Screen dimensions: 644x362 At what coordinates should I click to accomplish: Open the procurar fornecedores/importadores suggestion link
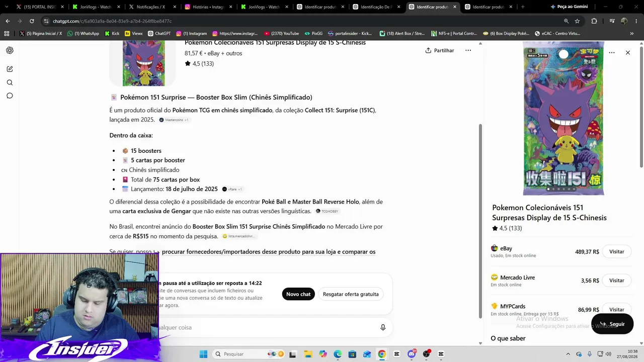269,251
